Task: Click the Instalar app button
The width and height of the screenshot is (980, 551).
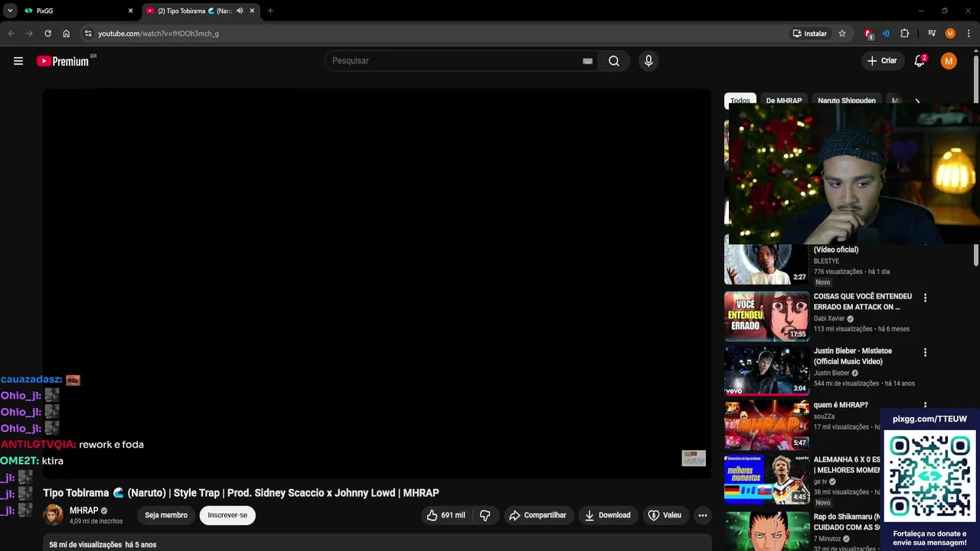Action: [809, 34]
